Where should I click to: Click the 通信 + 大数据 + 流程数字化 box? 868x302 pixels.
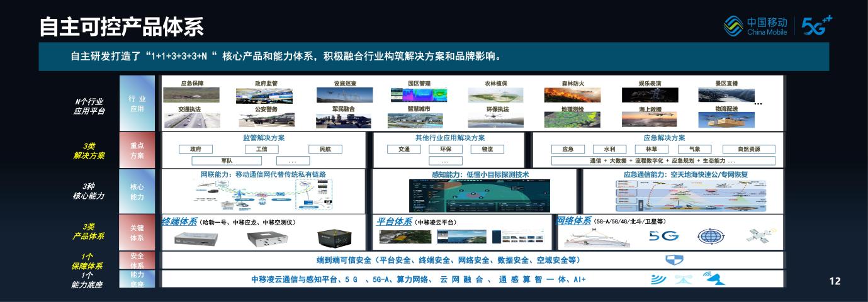click(x=663, y=160)
